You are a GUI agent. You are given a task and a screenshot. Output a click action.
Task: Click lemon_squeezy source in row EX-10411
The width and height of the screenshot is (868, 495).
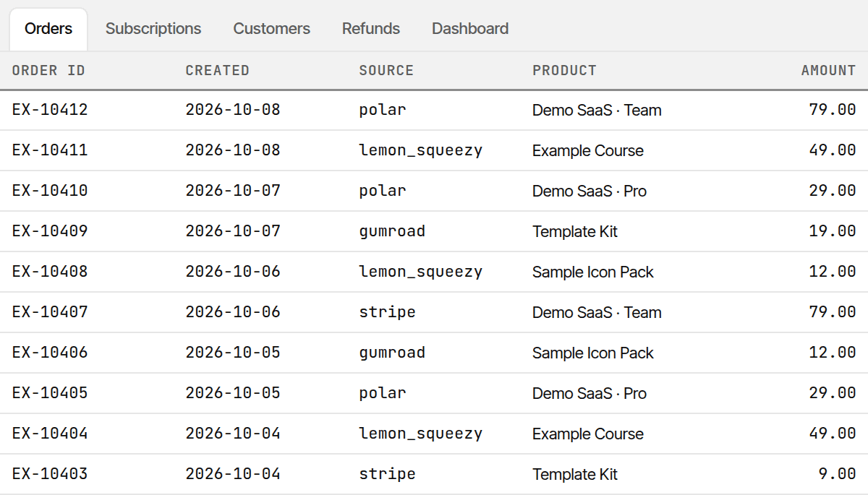tap(421, 150)
